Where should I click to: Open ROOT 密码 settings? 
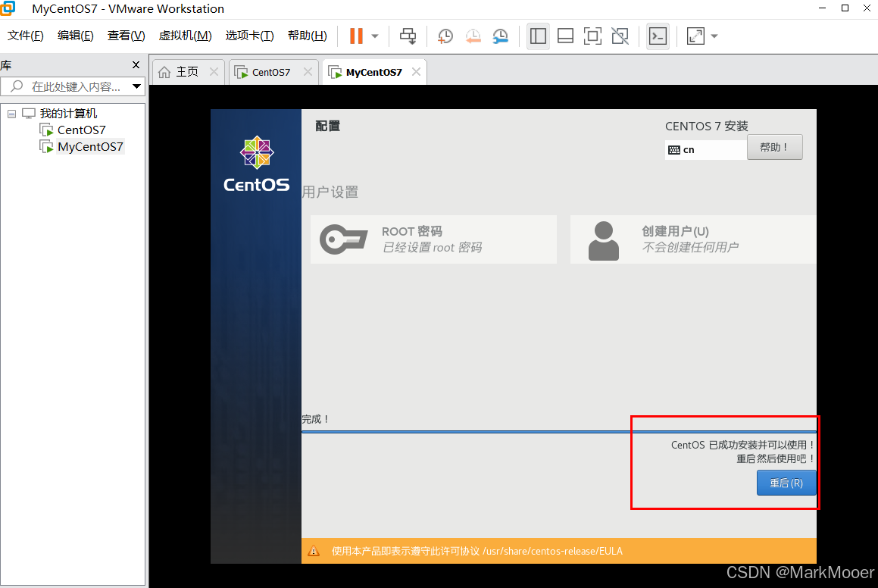433,239
